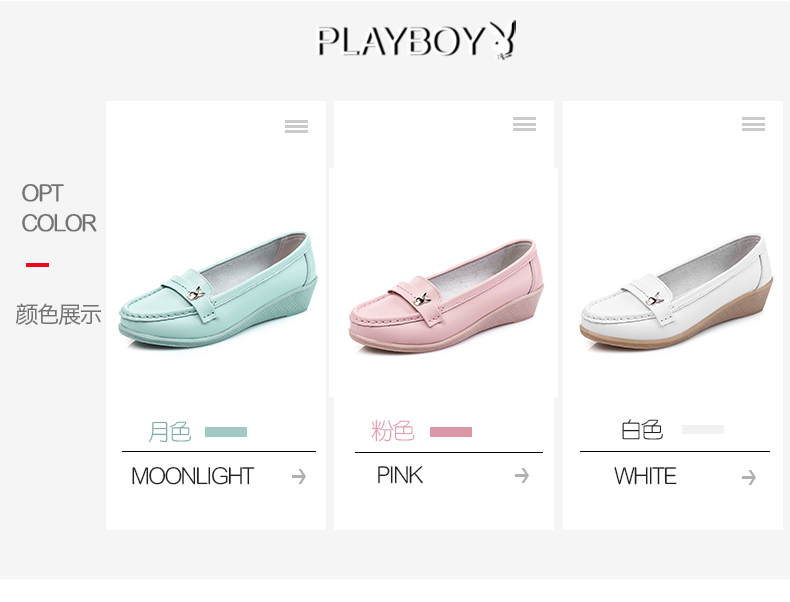Click the WHITE label
790x602 pixels.
pos(645,476)
